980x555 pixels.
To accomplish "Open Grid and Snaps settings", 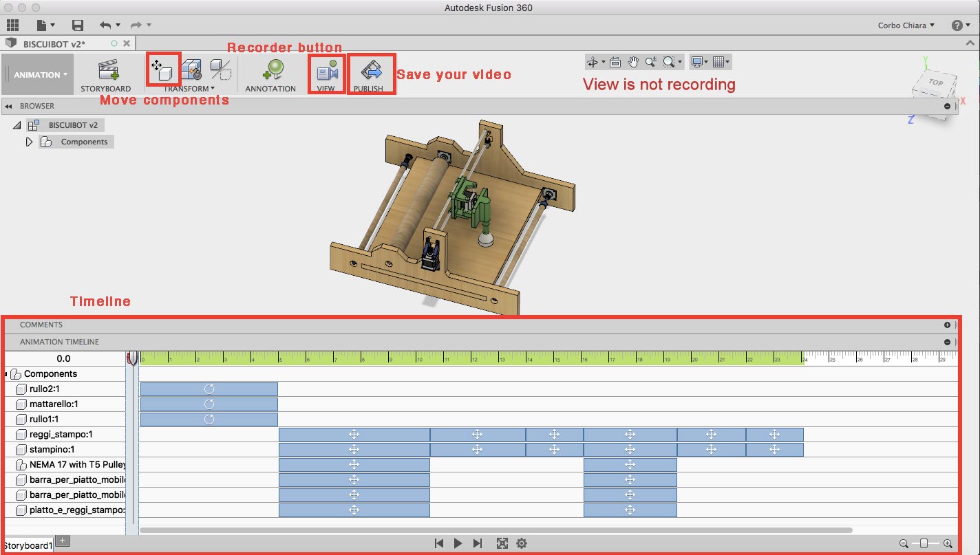I will 718,62.
